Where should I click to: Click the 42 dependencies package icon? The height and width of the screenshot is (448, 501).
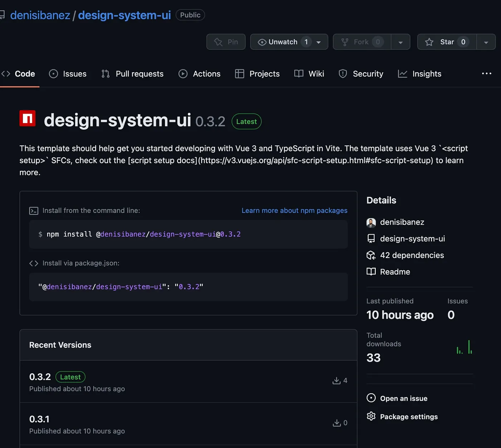point(371,255)
